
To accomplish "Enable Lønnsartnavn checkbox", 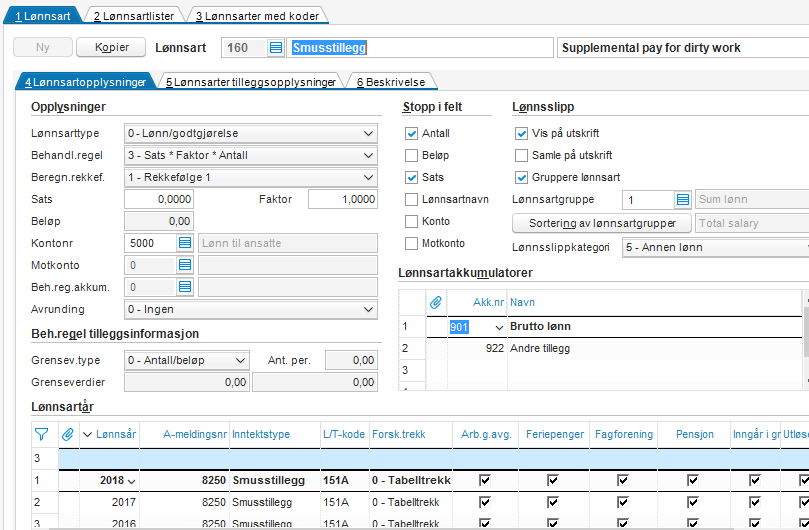I will coord(411,199).
